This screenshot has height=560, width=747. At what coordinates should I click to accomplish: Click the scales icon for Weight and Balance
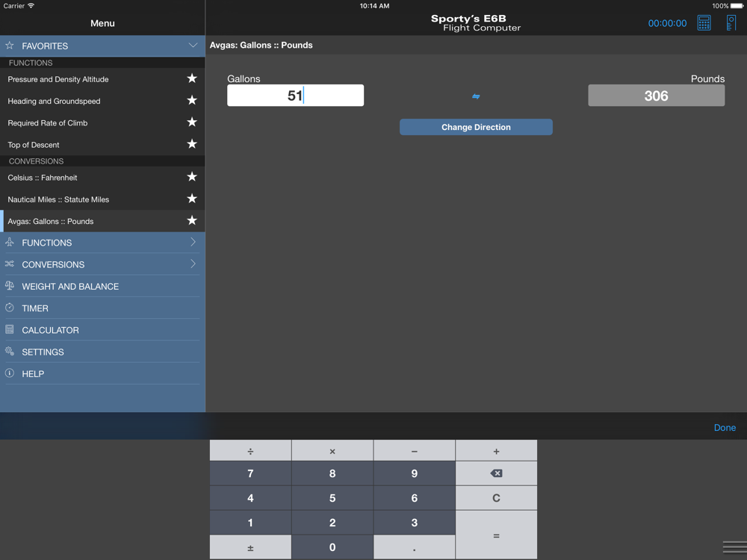10,286
